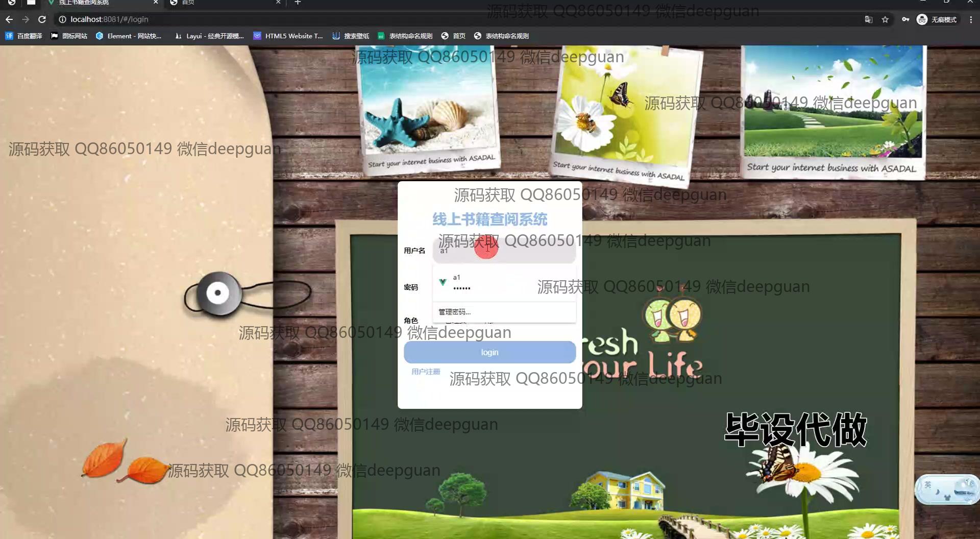Open the Chrome three-dot menu
This screenshot has height=539, width=980.
(x=971, y=19)
